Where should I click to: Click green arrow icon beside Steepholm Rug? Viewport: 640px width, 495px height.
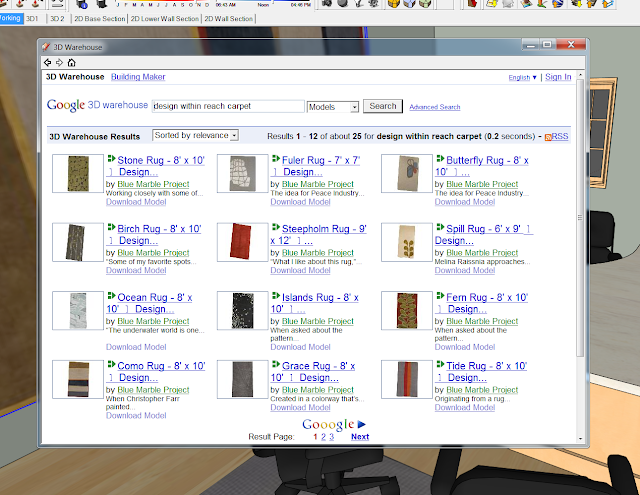[x=276, y=227]
